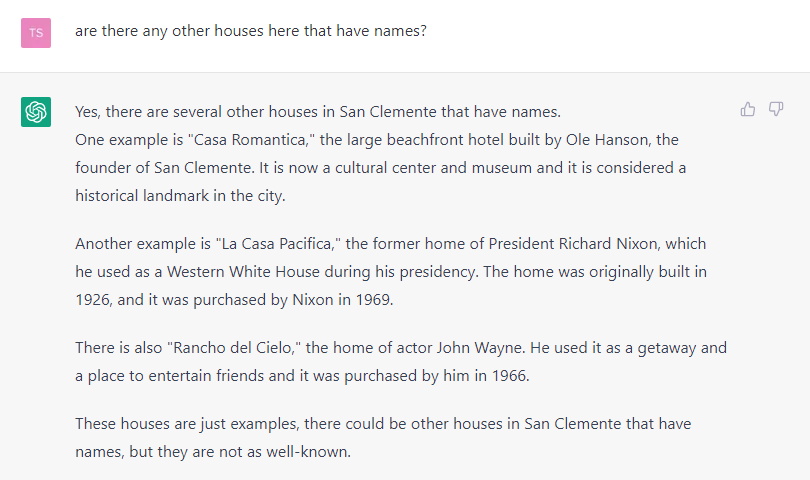Click the pink TS user avatar
810x480 pixels.
point(36,33)
